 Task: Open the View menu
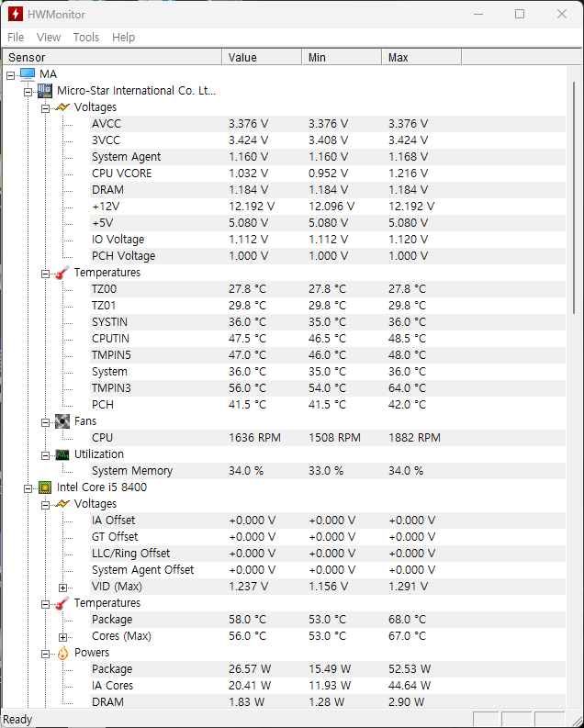tap(49, 37)
